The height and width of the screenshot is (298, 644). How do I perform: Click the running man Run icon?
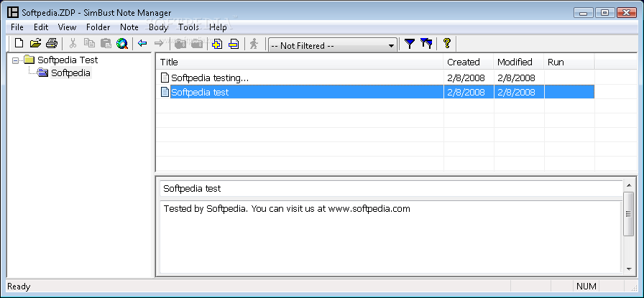pyautogui.click(x=254, y=43)
